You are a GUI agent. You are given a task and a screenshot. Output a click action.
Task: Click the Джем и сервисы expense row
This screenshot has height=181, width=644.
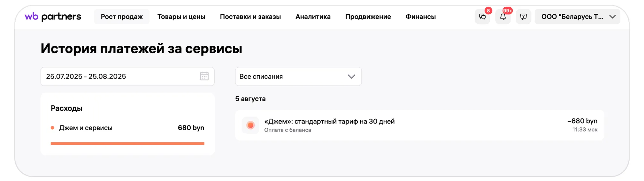click(x=127, y=128)
